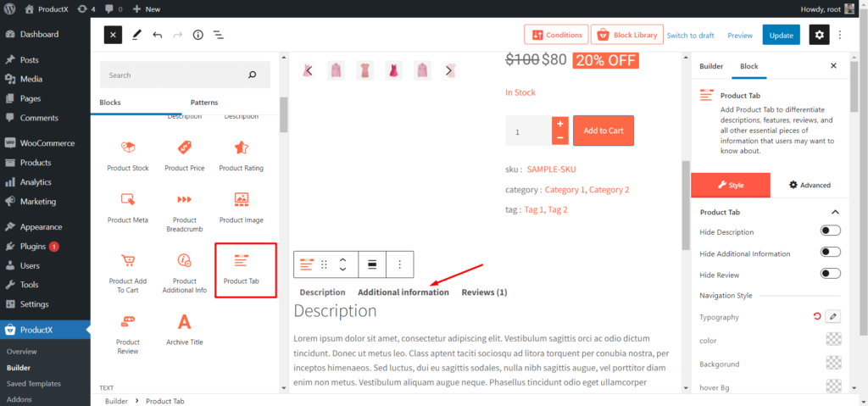The image size is (868, 406).
Task: Insert the Product Additional Info block
Action: point(184,273)
